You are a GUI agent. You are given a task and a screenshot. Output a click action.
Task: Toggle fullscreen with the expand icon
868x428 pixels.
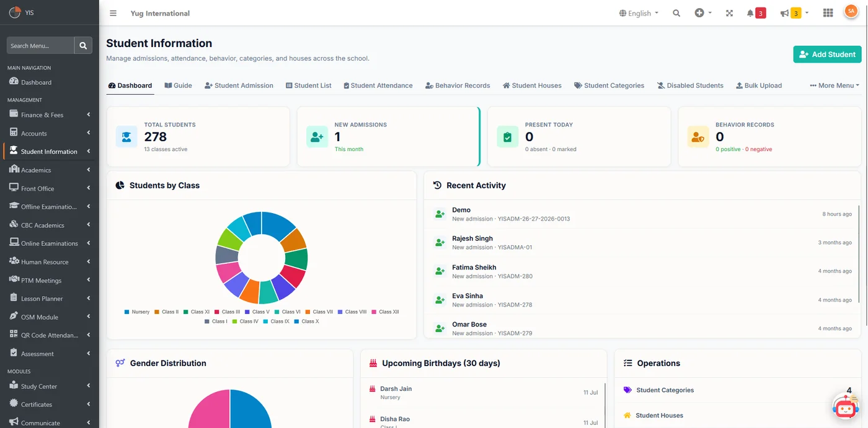tap(729, 13)
